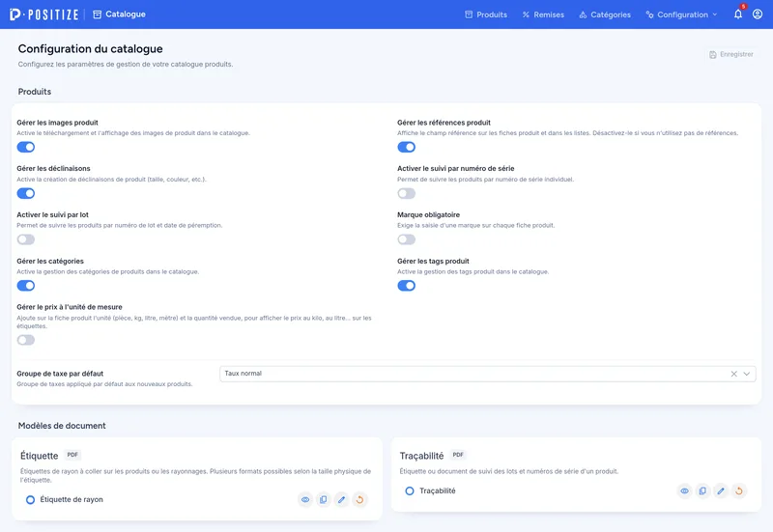The height and width of the screenshot is (532, 773).
Task: Toggle Gérer les tags produit switch
Action: [x=406, y=286]
